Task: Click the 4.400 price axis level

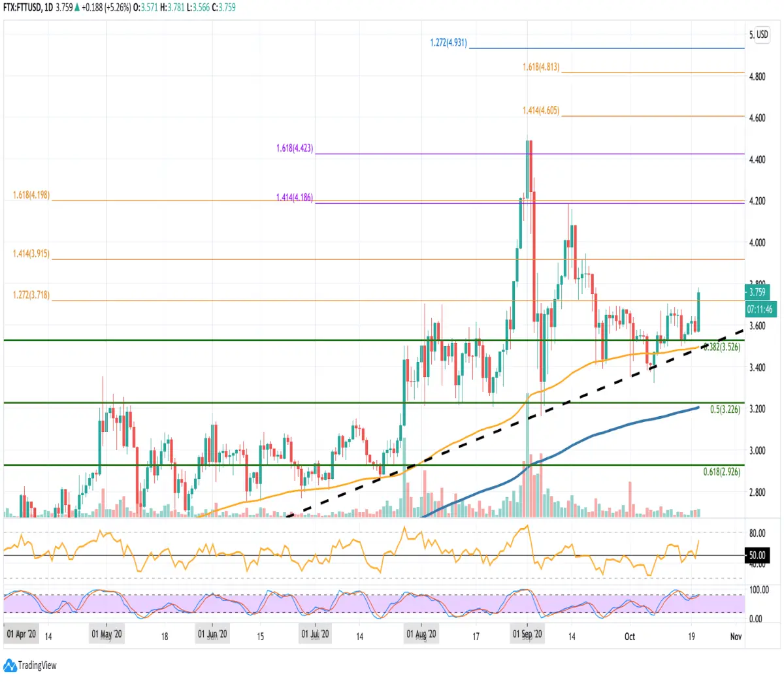Action: (757, 160)
